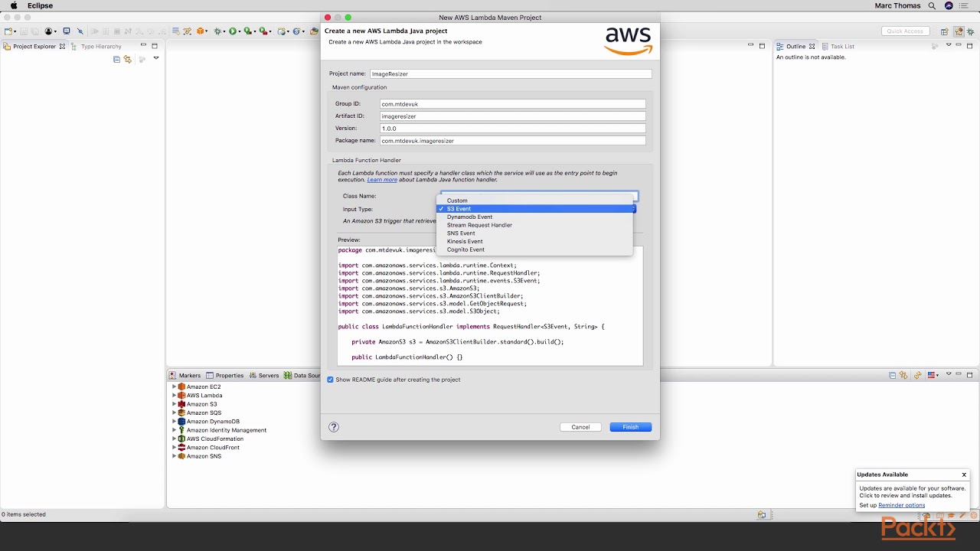The width and height of the screenshot is (980, 551).
Task: Click the Skip All Breakpoints icon
Action: click(x=80, y=31)
